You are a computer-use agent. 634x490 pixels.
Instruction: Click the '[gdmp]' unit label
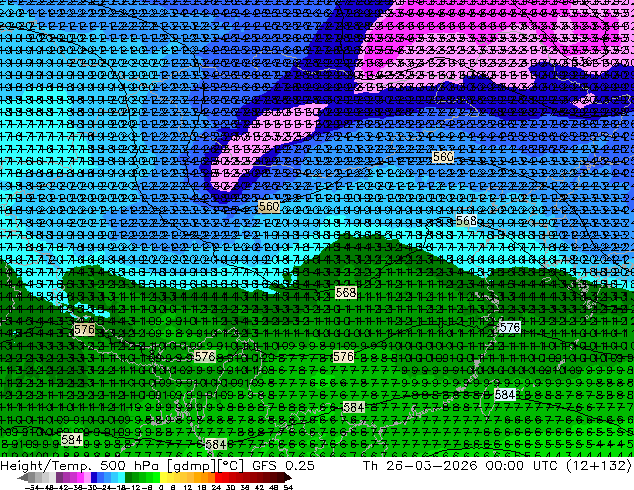191,466
